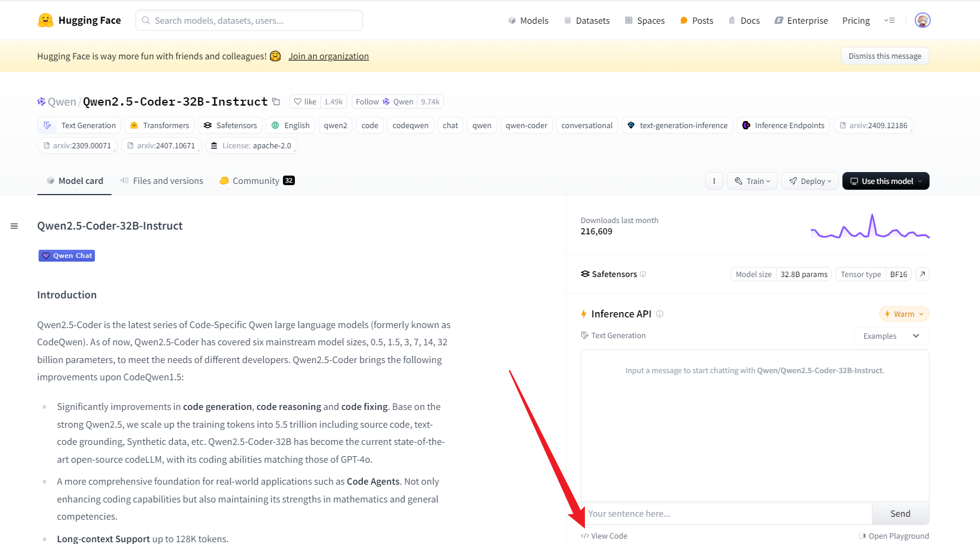Image resolution: width=980 pixels, height=544 pixels.
Task: Select the Text Generation tag
Action: [79, 125]
